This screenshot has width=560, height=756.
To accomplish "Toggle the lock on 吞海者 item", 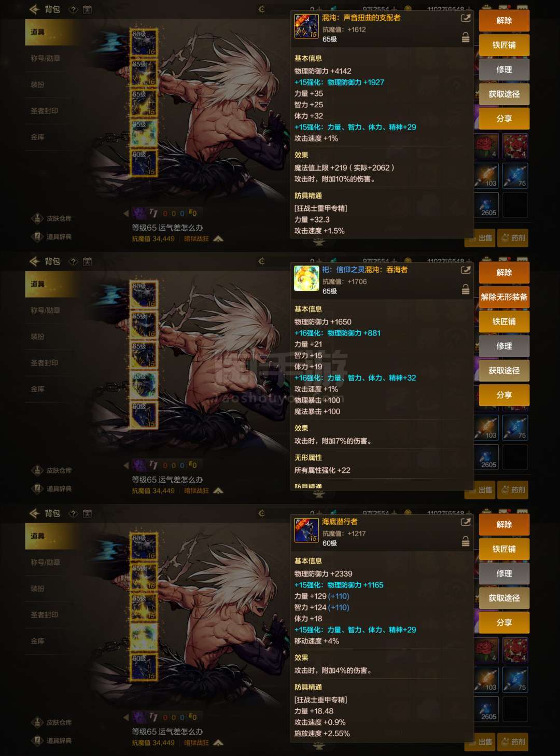I will [x=466, y=289].
